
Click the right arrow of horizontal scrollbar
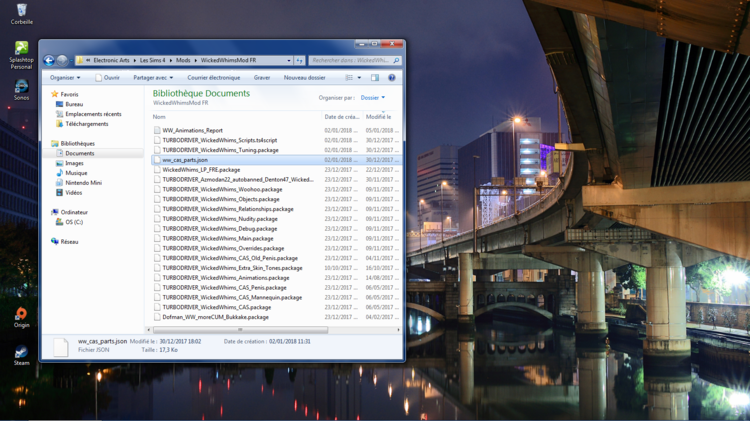[398, 330]
